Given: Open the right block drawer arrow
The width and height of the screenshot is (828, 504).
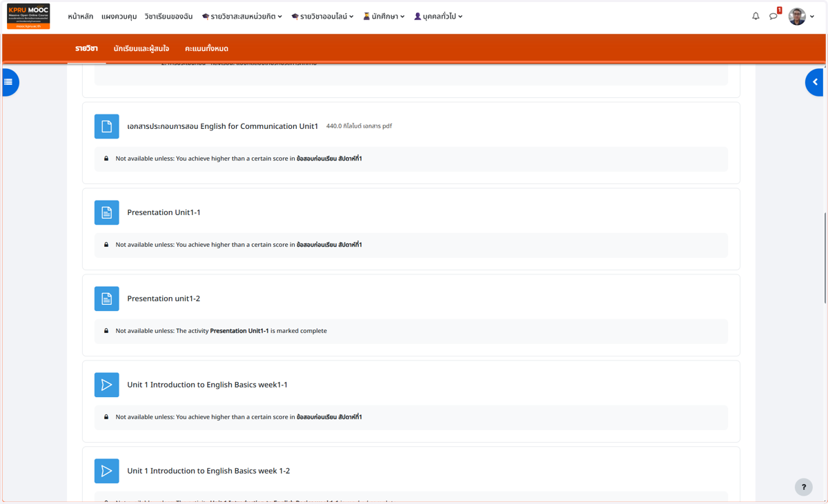Looking at the screenshot, I should coord(815,82).
